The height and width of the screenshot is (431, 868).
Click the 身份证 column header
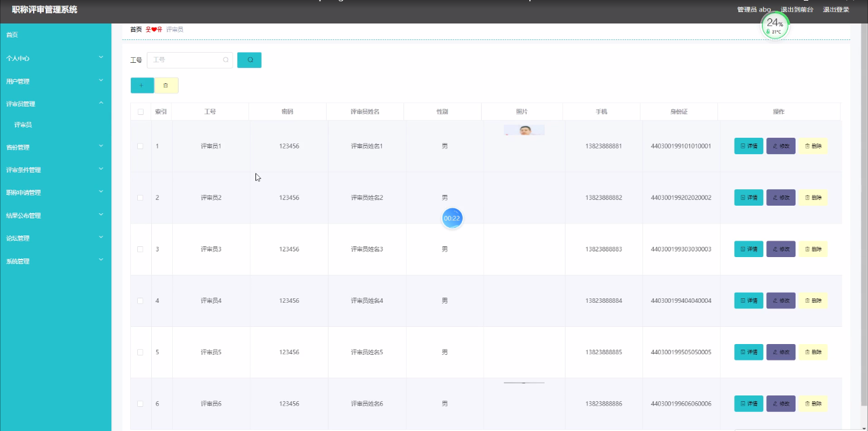[679, 112]
